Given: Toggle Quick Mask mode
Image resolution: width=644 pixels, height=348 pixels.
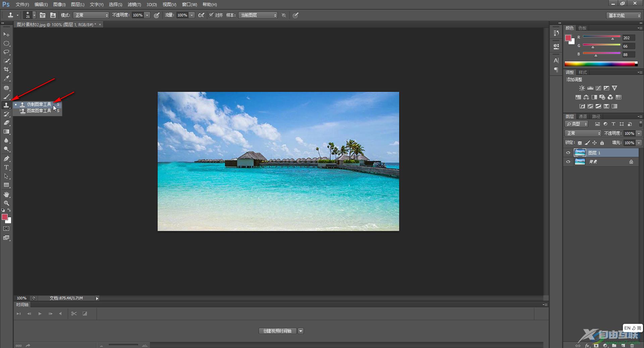Looking at the screenshot, I should 6,229.
